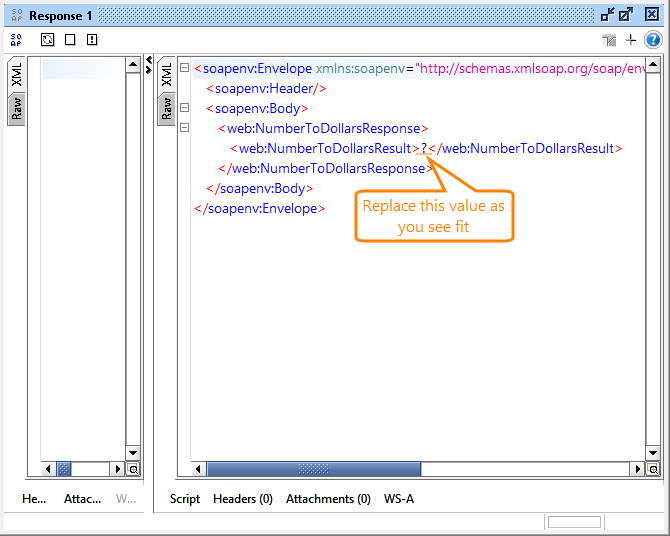
Task: Click the closing </web:NumberToDollarsResult> tag
Action: 526,148
